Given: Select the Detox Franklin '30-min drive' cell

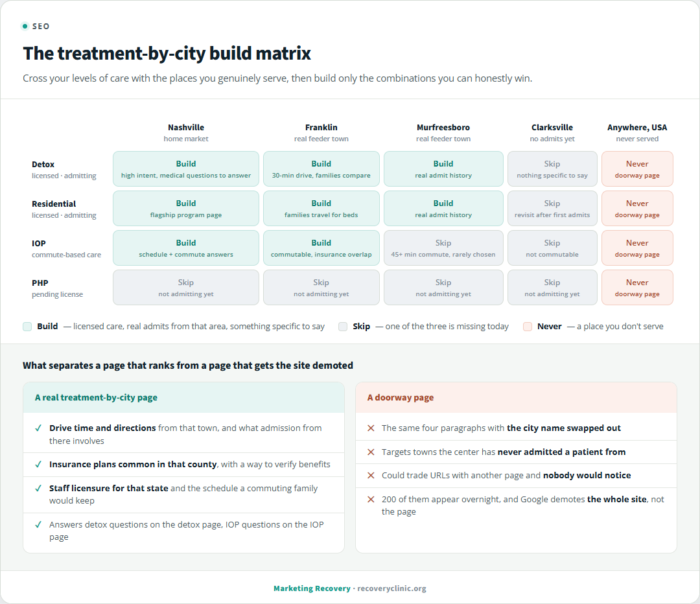Looking at the screenshot, I should pyautogui.click(x=321, y=168).
